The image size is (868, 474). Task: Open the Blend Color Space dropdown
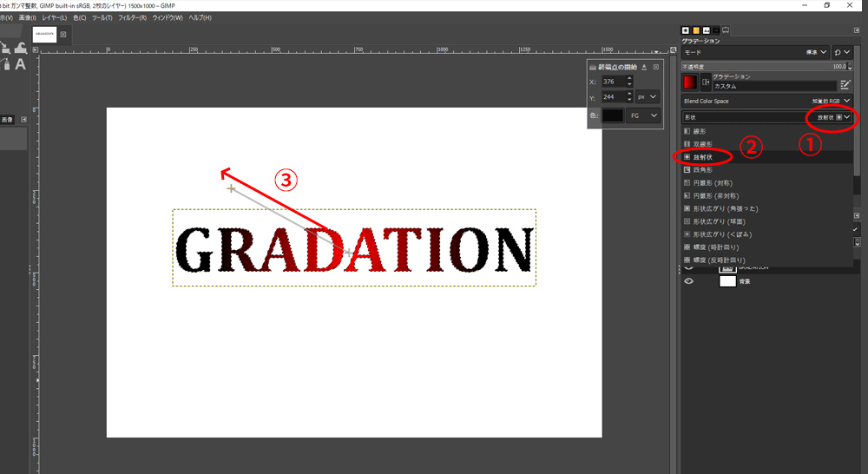point(766,101)
